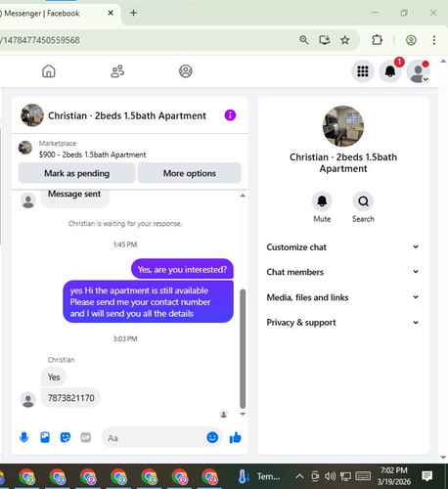Open Facebook Home icon

point(49,71)
